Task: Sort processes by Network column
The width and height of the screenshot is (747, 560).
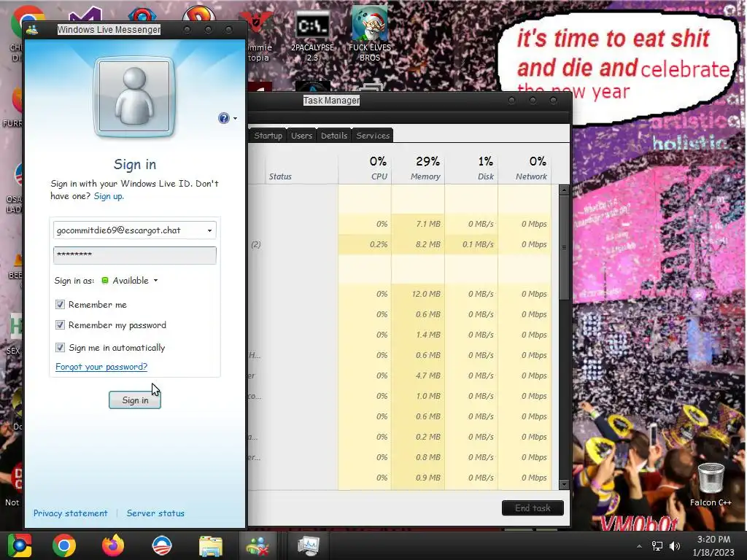Action: pos(525,169)
